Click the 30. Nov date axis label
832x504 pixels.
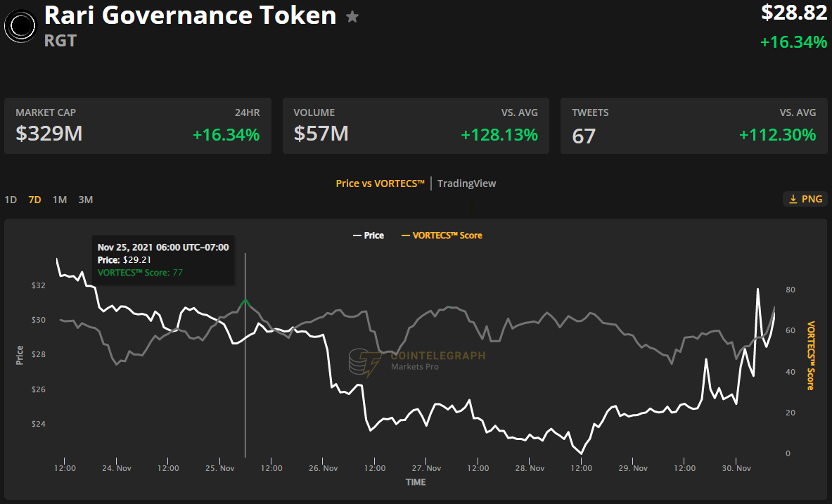[736, 467]
